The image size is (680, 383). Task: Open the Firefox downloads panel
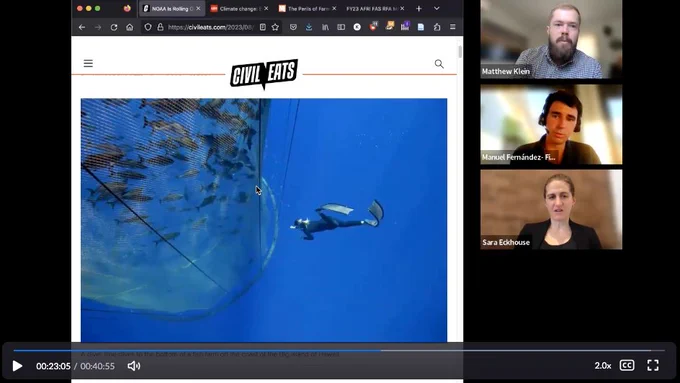point(309,27)
